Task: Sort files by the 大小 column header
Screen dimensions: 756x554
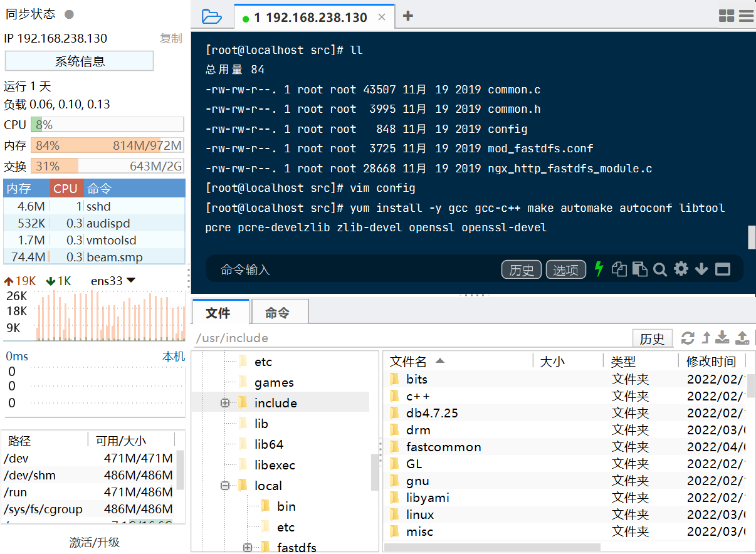Action: pyautogui.click(x=568, y=361)
